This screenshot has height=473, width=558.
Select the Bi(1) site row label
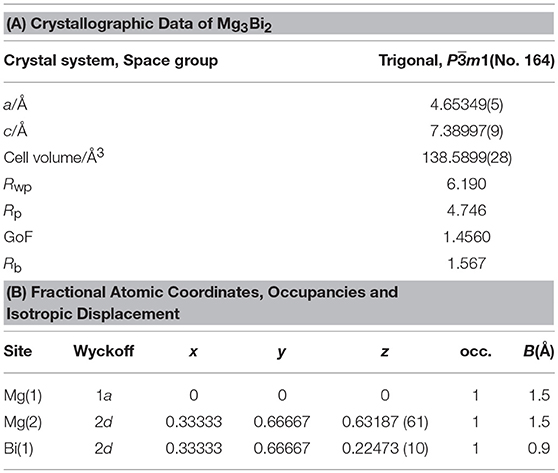19,449
